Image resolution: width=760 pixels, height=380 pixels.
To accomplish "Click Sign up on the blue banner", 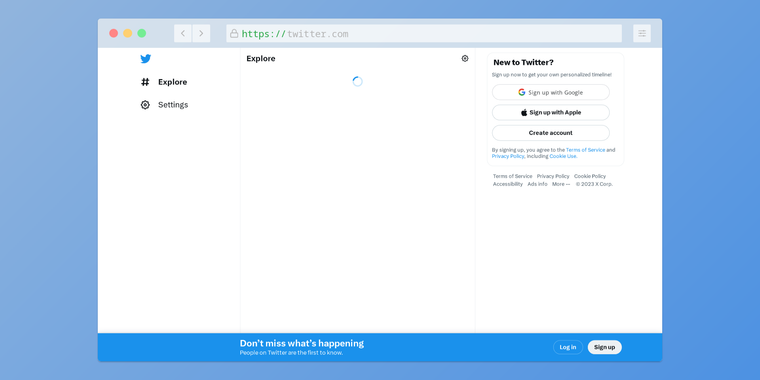I will 604,347.
